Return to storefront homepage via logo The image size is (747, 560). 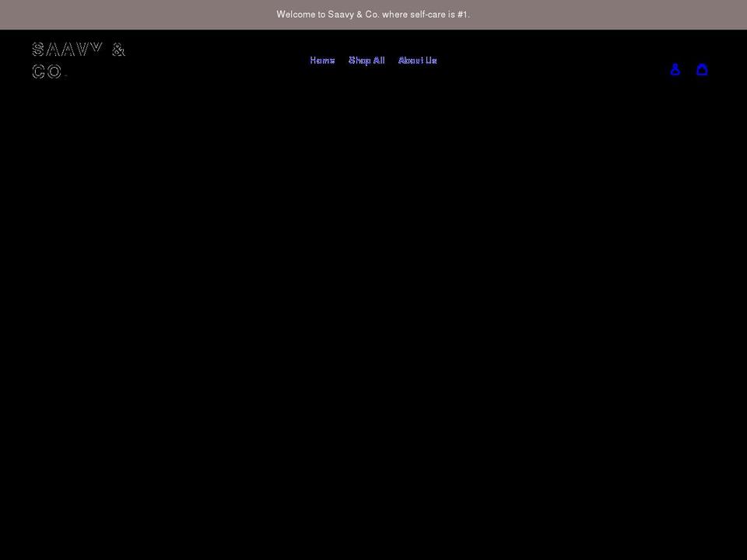pyautogui.click(x=79, y=61)
